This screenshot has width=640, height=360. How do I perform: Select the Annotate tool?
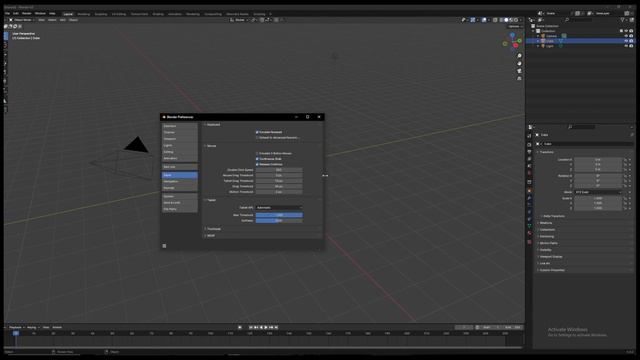coord(6,91)
